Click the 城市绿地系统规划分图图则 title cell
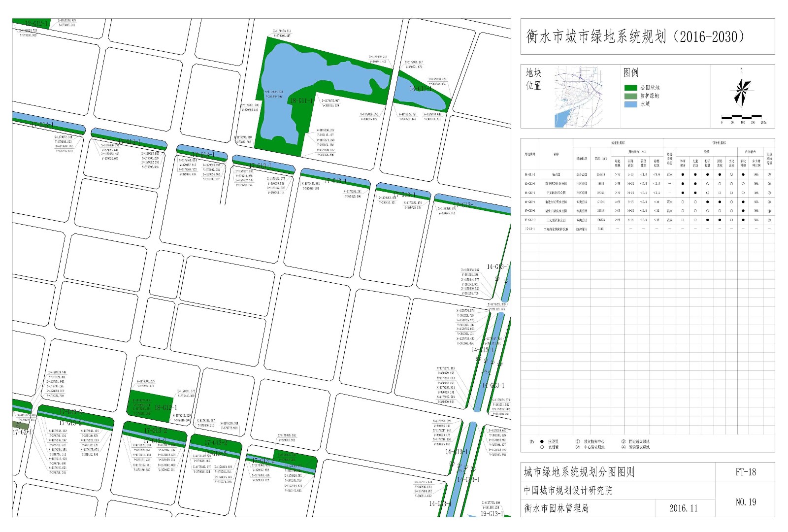This screenshot has height=532, width=788. 579,472
